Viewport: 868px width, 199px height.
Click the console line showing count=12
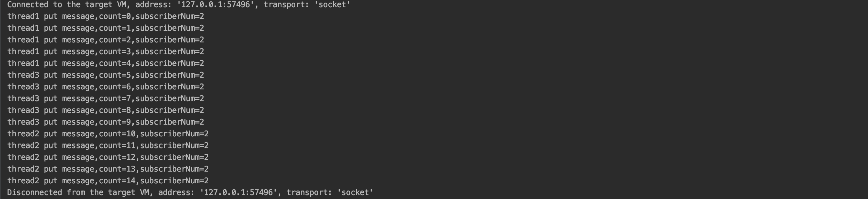click(108, 158)
